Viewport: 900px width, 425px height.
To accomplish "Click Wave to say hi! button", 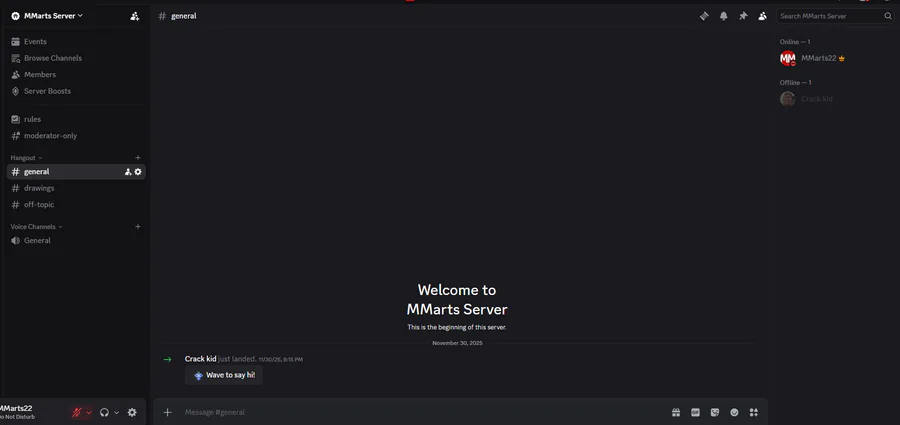I will (224, 376).
